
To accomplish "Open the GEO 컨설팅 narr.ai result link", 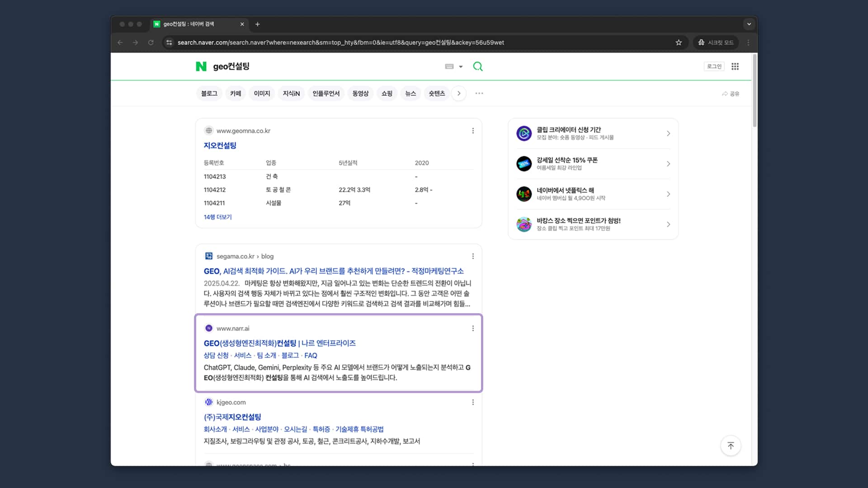I will pyautogui.click(x=279, y=343).
